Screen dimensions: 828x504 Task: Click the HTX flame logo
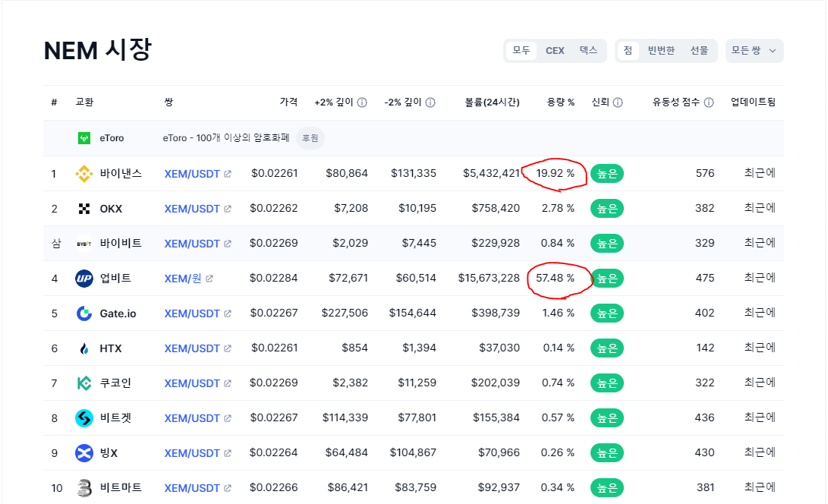84,348
